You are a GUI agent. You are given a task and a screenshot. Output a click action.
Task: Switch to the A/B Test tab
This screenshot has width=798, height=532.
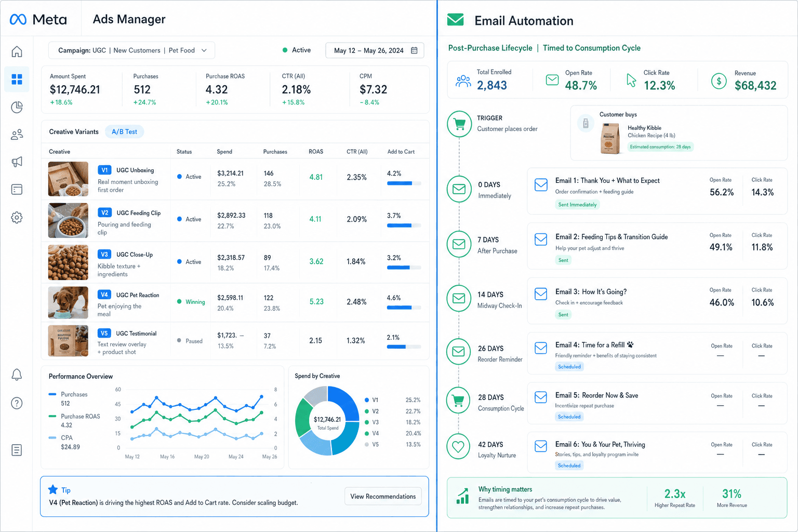point(124,132)
